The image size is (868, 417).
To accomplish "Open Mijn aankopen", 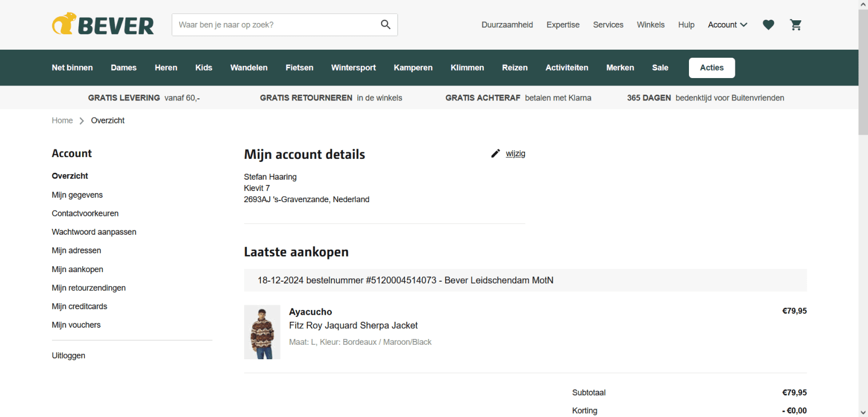I will tap(77, 269).
